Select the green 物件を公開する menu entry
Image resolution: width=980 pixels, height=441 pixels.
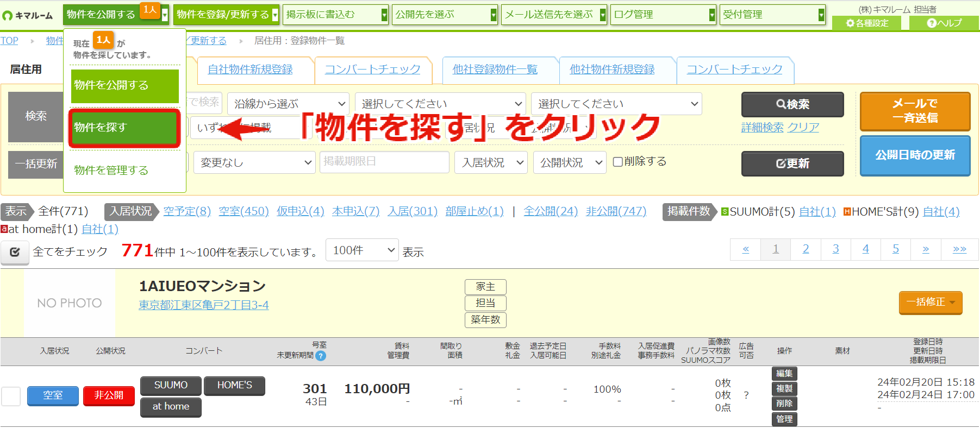pyautogui.click(x=124, y=85)
